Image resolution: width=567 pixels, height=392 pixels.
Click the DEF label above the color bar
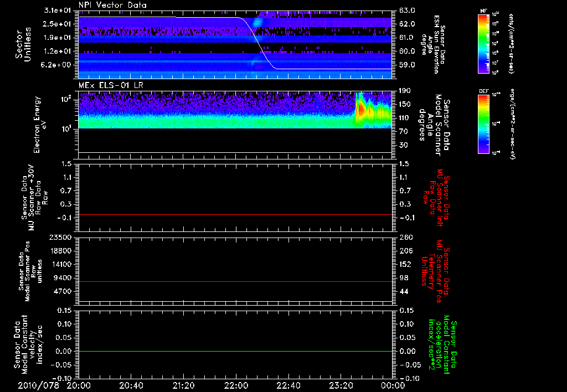click(484, 91)
